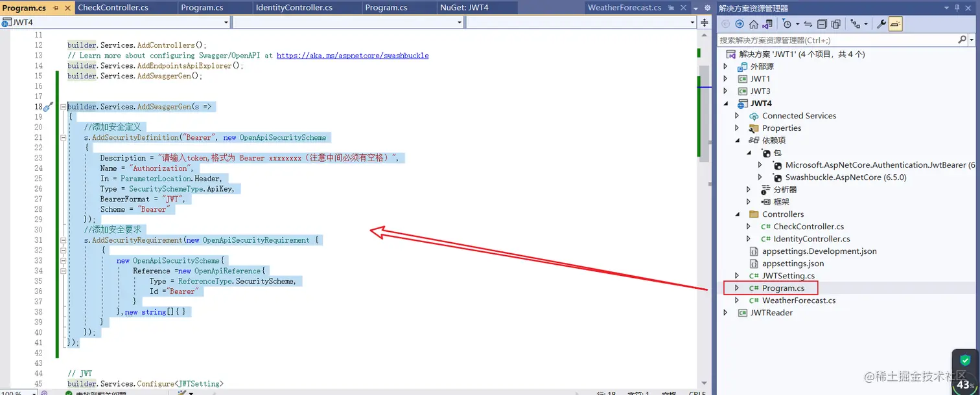Click the quick actions screwdriver icon at line 18

pos(48,107)
